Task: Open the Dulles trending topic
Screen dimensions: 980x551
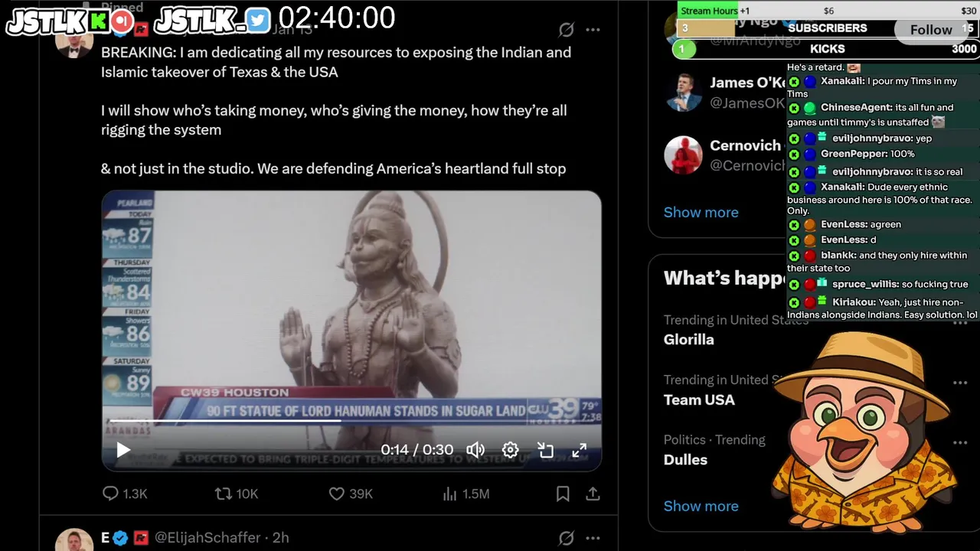Action: pyautogui.click(x=684, y=459)
